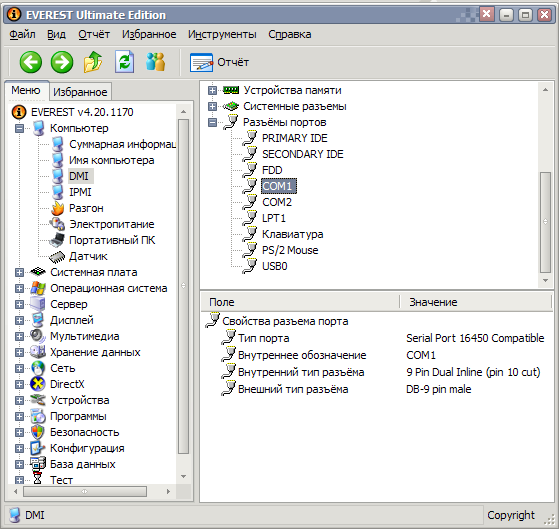
Task: Expand the Операционная система node
Action: pos(19,288)
